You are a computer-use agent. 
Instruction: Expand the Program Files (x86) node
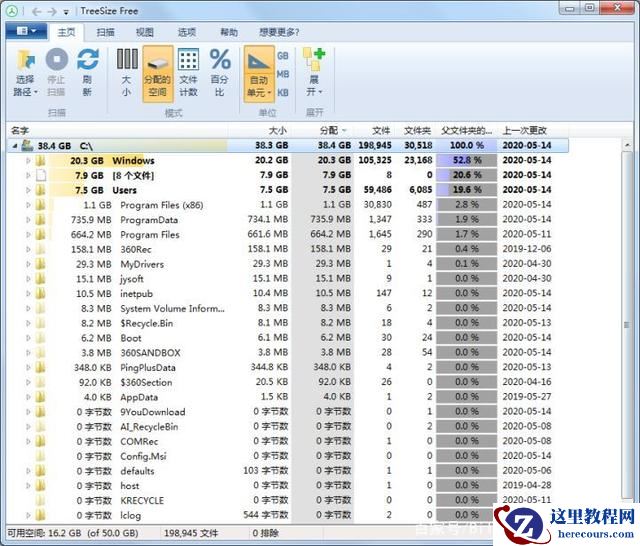pos(28,205)
